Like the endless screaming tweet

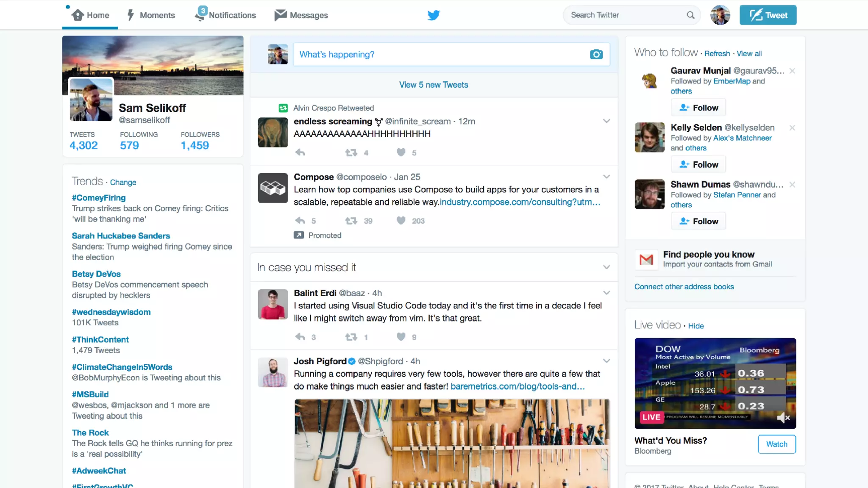point(401,152)
